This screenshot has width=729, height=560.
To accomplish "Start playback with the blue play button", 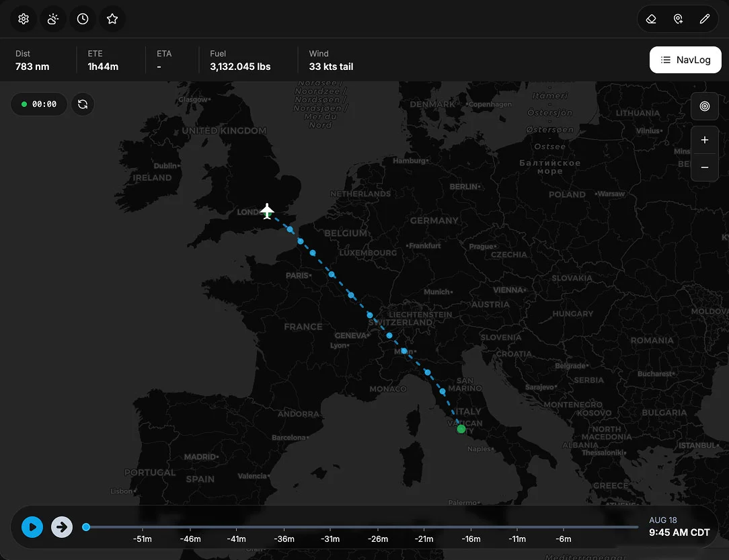I will [32, 527].
